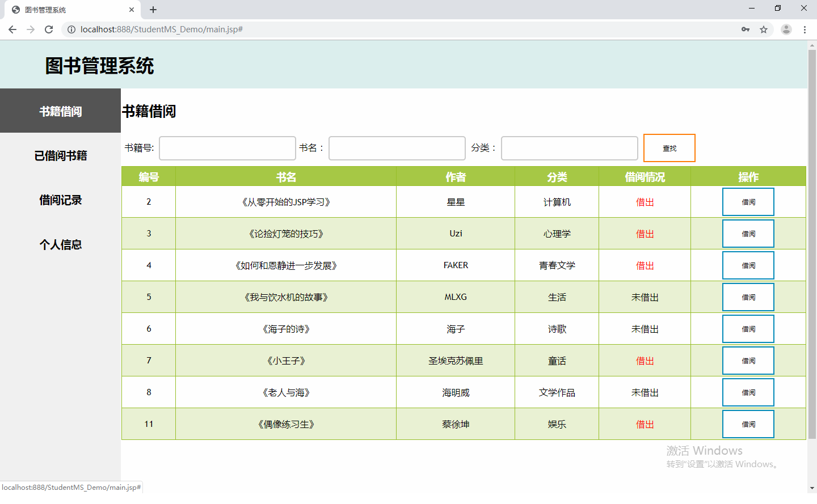Image resolution: width=817 pixels, height=504 pixels.
Task: Reload the page with refresh icon
Action: (49, 29)
